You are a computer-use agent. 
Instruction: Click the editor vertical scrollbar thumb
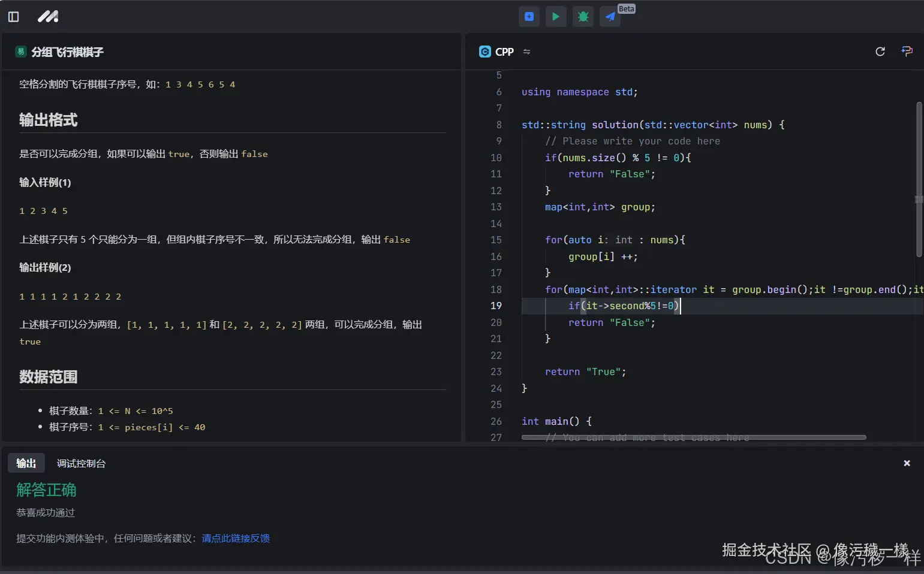click(919, 180)
